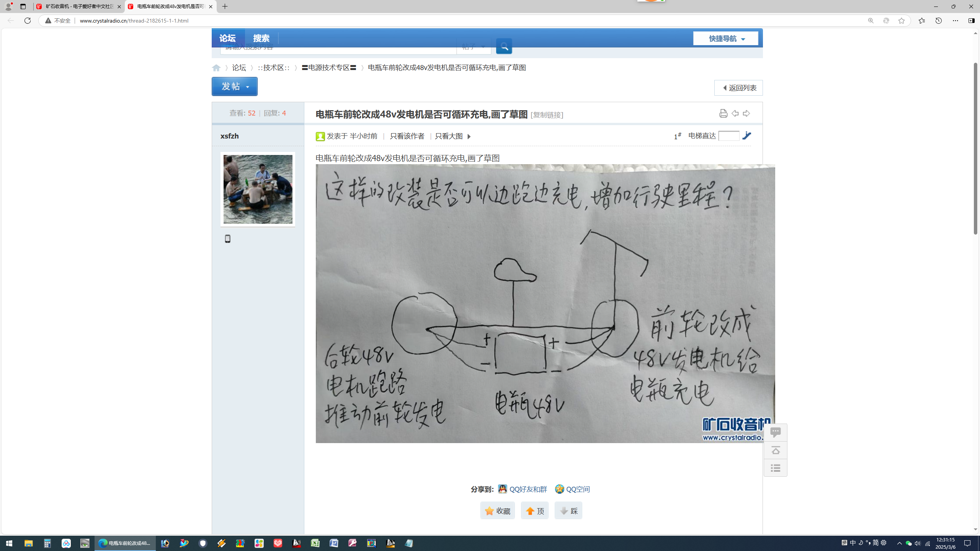This screenshot has width=980, height=551.
Task: Click the 返回列表 return to list button
Action: click(x=738, y=88)
